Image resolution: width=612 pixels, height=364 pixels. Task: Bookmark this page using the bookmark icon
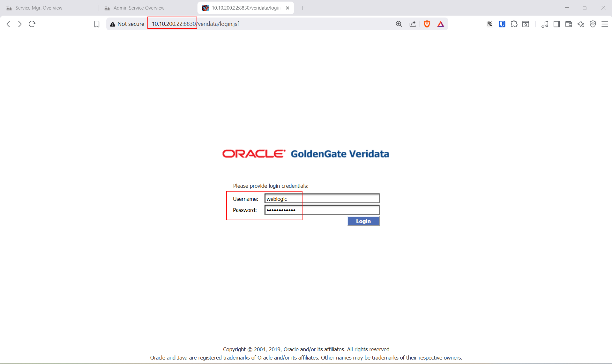pos(97,24)
